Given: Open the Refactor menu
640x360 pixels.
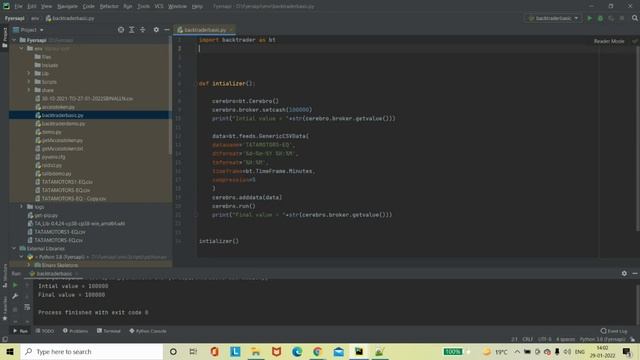Looking at the screenshot, I should tap(109, 7).
